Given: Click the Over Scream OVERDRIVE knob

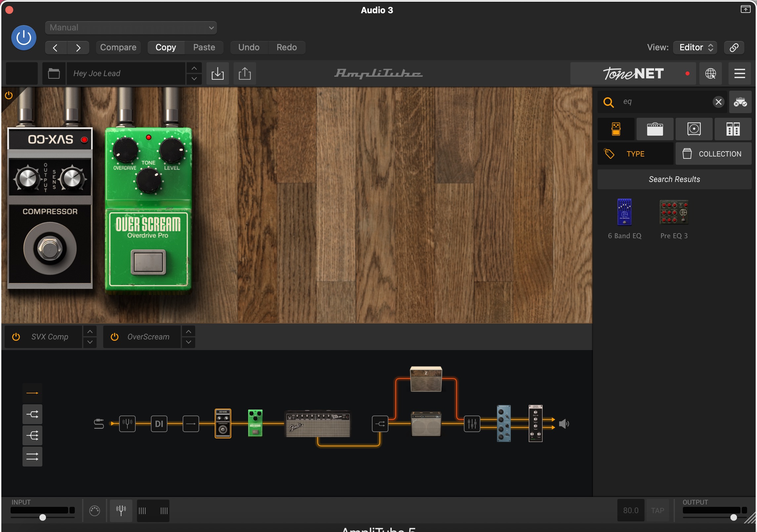Looking at the screenshot, I should coord(125,150).
